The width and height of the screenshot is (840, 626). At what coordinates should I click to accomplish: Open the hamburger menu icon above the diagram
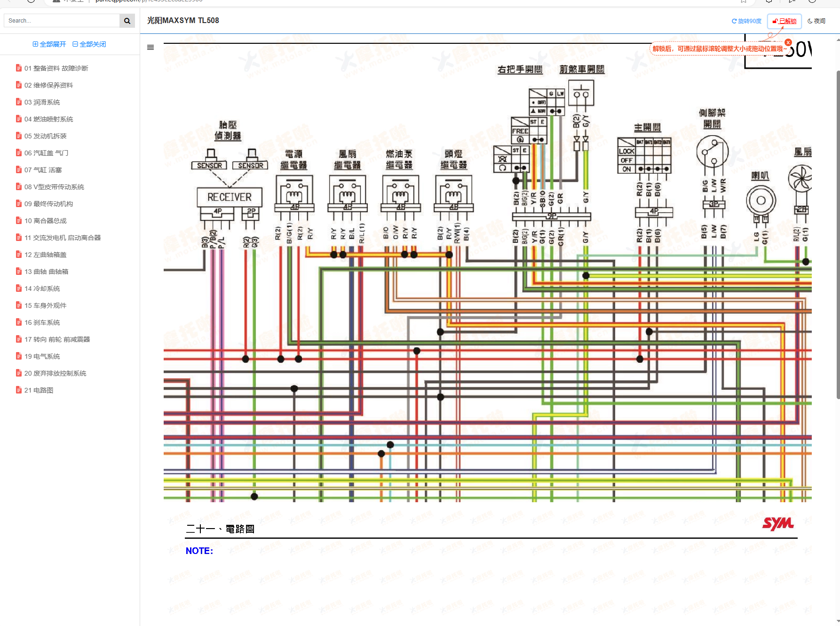[151, 47]
